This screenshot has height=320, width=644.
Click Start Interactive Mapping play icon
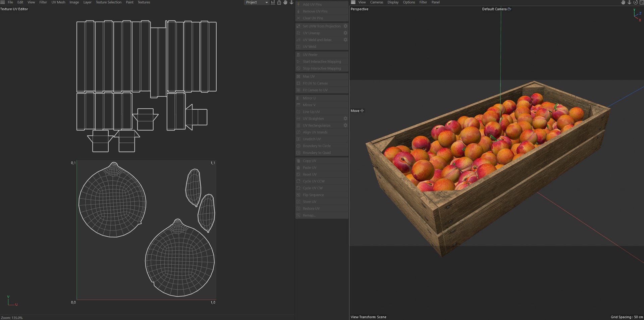[298, 62]
